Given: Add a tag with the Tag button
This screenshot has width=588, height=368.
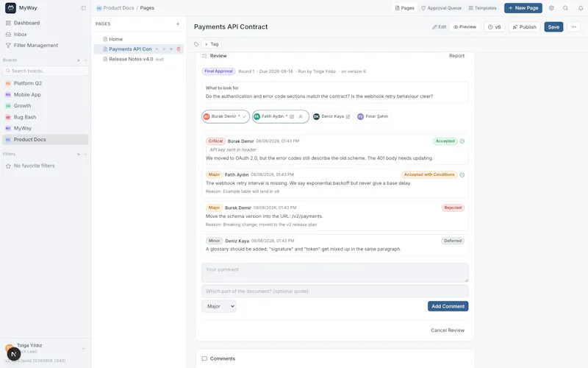Looking at the screenshot, I should pos(211,44).
